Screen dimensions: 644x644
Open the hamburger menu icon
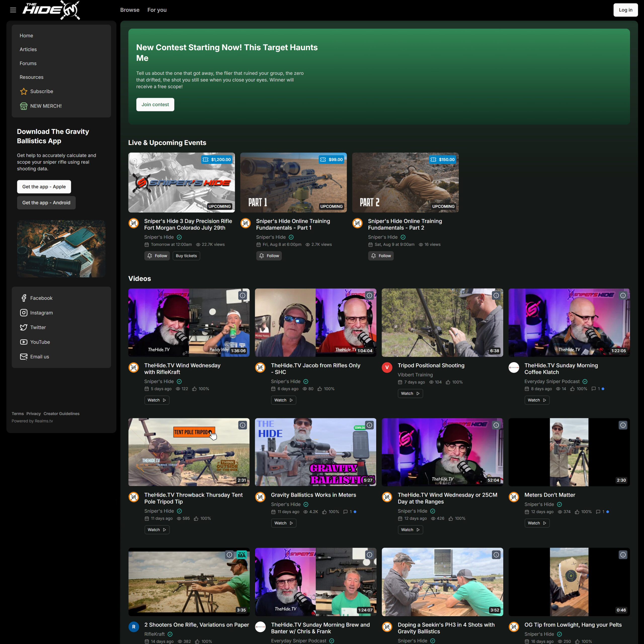[13, 10]
